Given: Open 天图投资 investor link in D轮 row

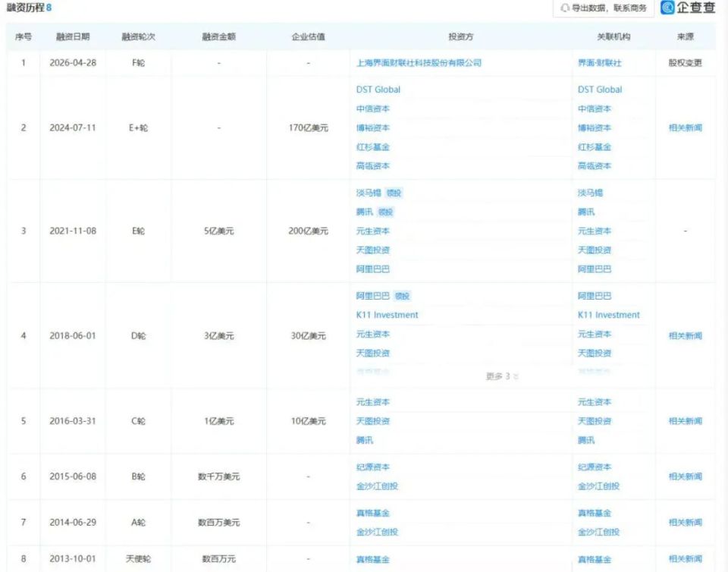Looking at the screenshot, I should (x=373, y=354).
